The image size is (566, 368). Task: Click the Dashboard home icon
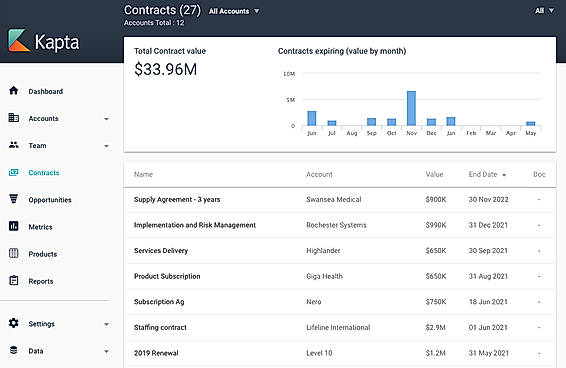pos(14,90)
